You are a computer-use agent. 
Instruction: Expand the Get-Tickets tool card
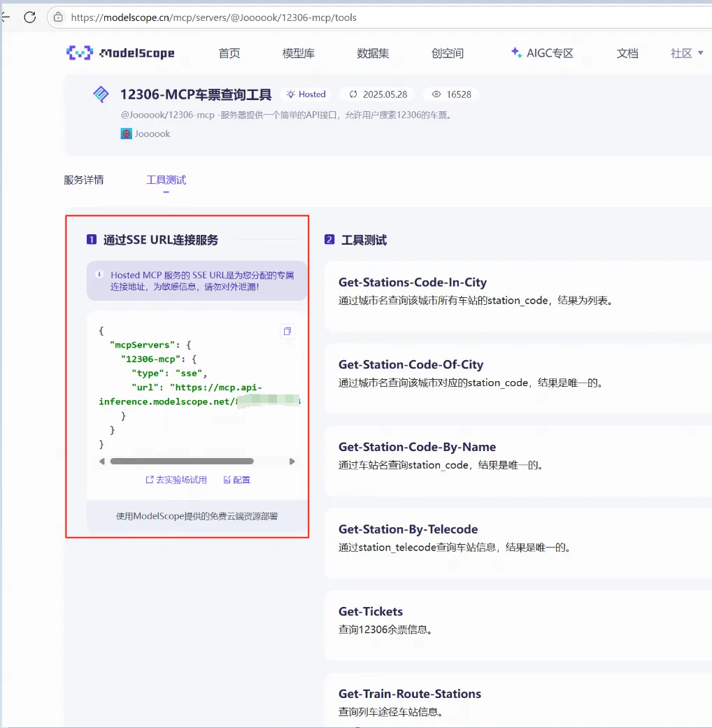click(x=518, y=625)
